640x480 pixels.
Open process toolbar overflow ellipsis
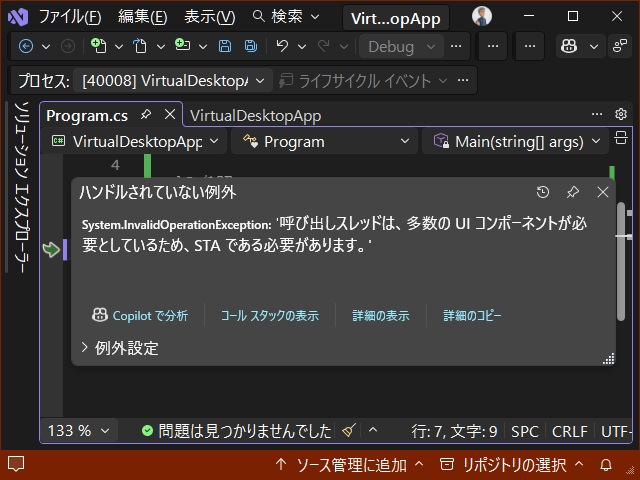click(x=463, y=80)
